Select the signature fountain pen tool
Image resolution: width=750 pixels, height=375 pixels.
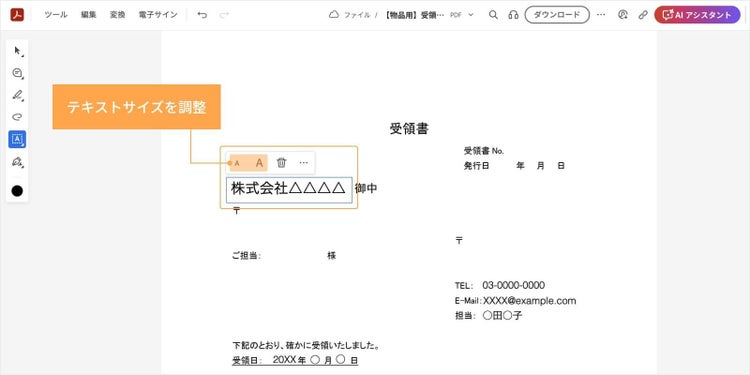(17, 162)
